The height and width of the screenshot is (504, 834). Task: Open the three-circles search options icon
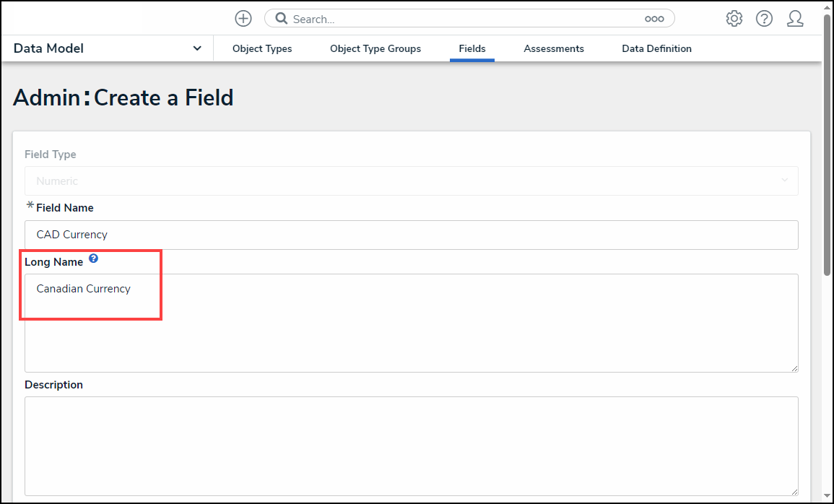pyautogui.click(x=654, y=19)
